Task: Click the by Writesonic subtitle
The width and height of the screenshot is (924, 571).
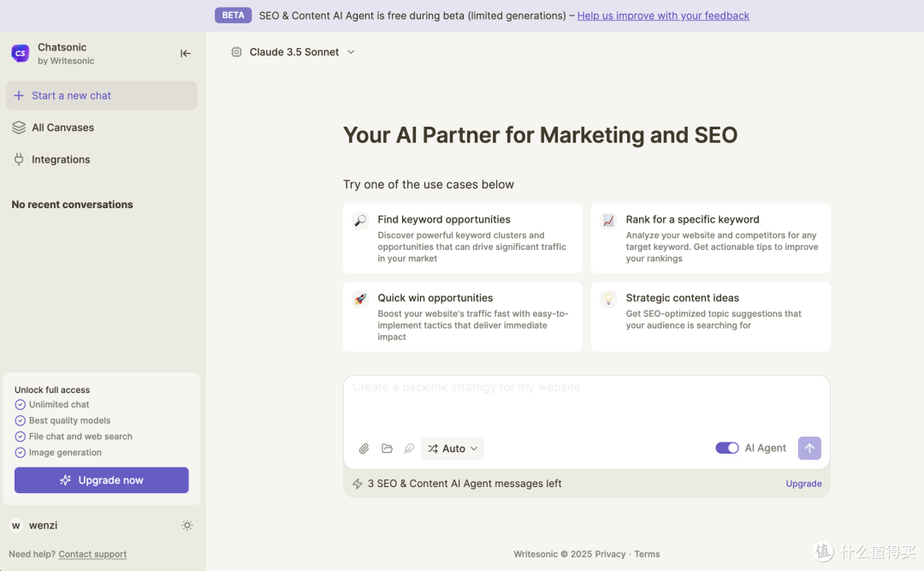Action: point(66,61)
